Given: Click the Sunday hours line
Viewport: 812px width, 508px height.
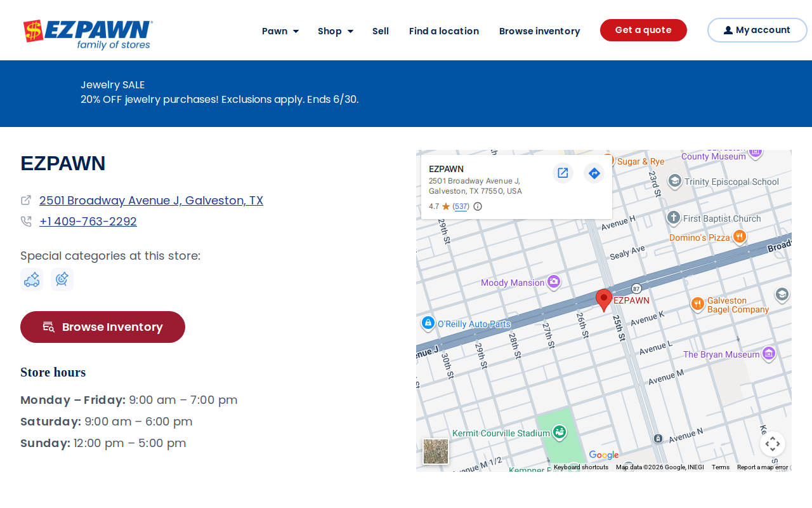Looking at the screenshot, I should point(103,443).
